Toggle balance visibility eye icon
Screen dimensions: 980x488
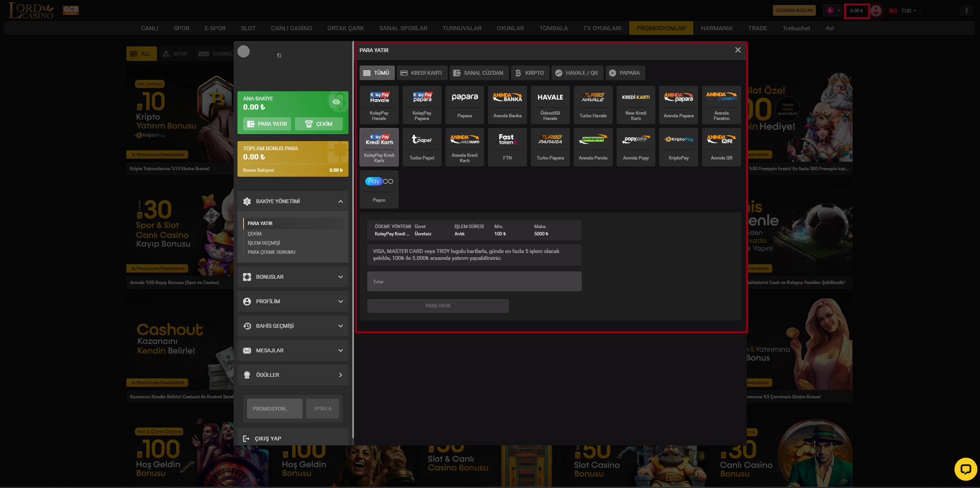pyautogui.click(x=336, y=102)
